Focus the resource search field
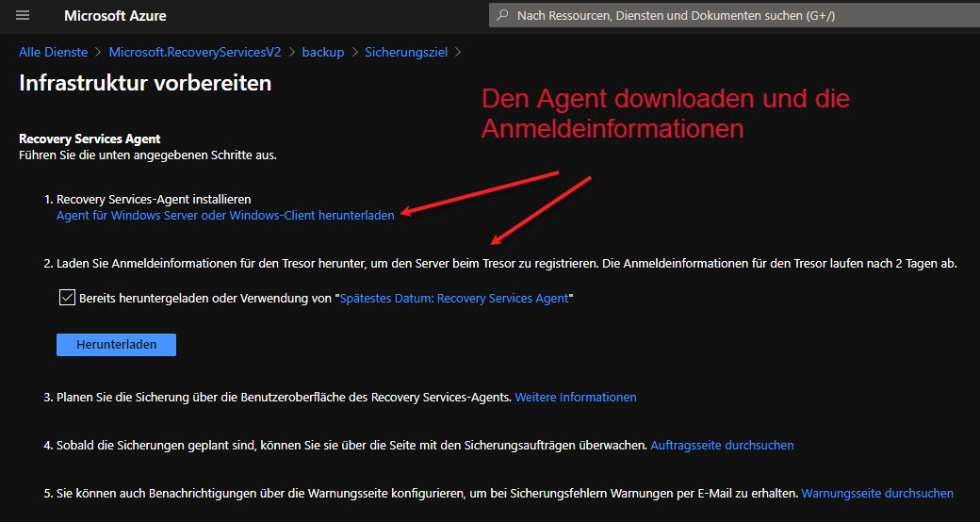 [734, 16]
